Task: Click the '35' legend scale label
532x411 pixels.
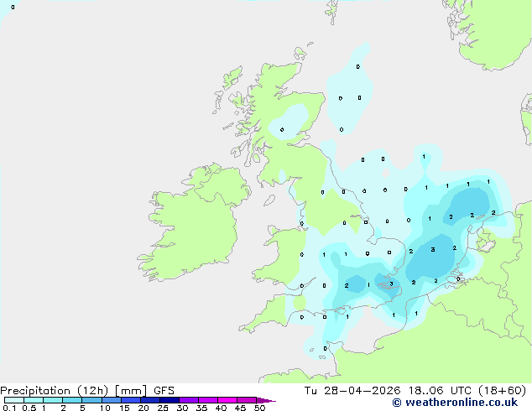Action: pos(201,408)
